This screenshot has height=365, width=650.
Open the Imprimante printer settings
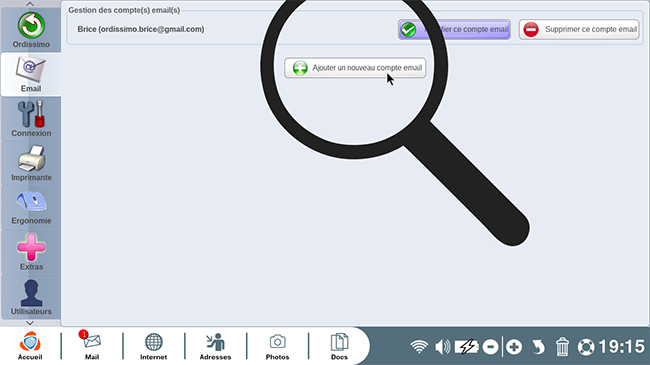31,163
